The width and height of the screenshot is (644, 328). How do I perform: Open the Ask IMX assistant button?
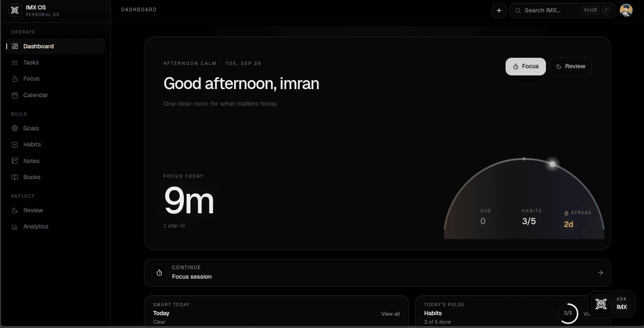click(x=611, y=303)
